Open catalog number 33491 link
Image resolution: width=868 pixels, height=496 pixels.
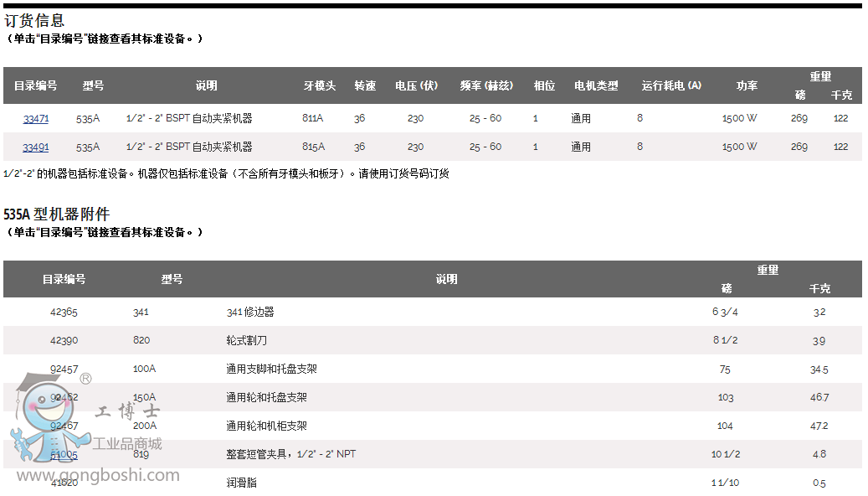[x=35, y=147]
